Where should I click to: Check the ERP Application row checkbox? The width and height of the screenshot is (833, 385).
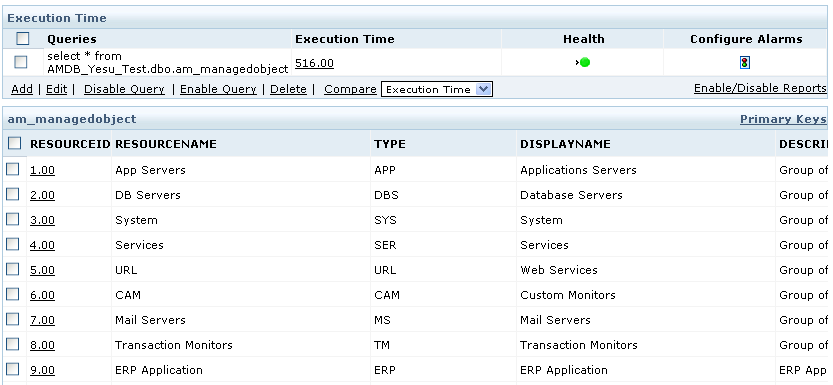12,369
